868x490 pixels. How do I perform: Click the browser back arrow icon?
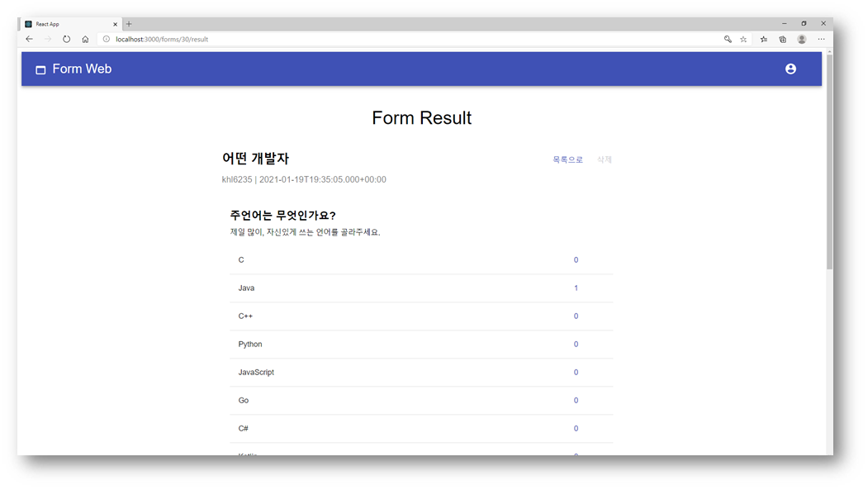(x=29, y=39)
